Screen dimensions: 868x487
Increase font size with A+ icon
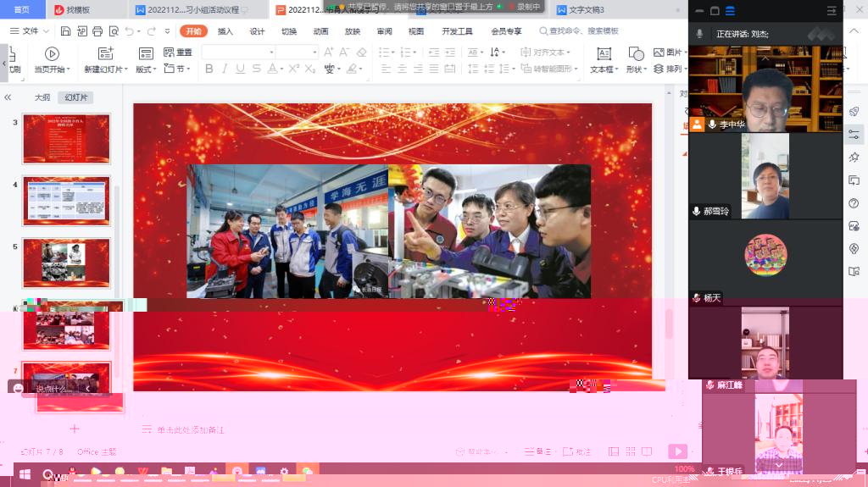329,52
